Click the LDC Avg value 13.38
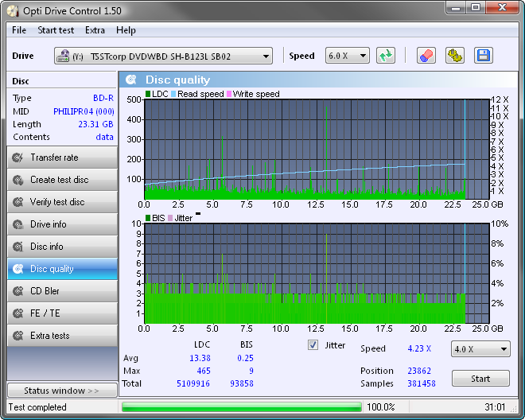The width and height of the screenshot is (525, 420). click(x=200, y=358)
